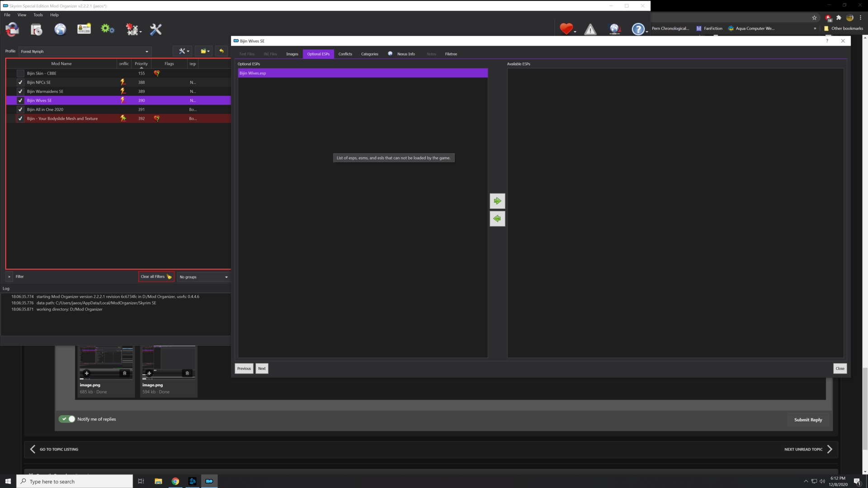Open the Windows Start menu

click(x=8, y=481)
